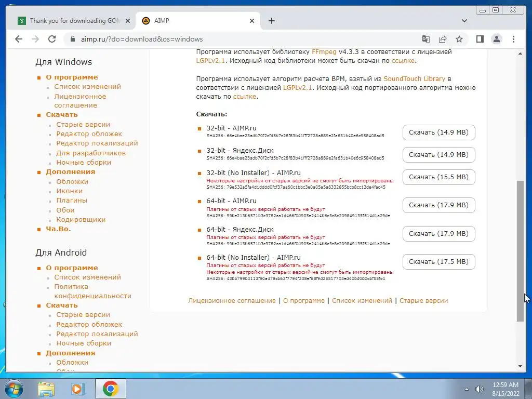Open Ча.Во. sidebar link
Viewport: 532px width, 399px height.
(58, 229)
